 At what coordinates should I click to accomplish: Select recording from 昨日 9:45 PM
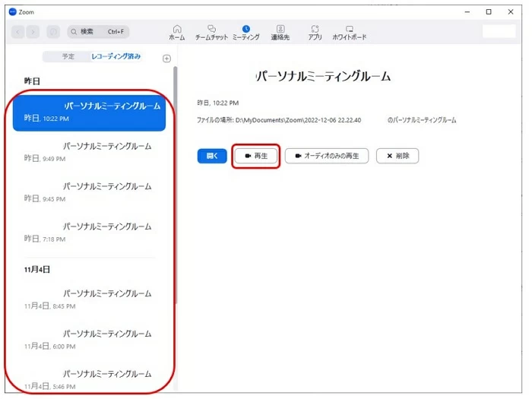(x=89, y=192)
